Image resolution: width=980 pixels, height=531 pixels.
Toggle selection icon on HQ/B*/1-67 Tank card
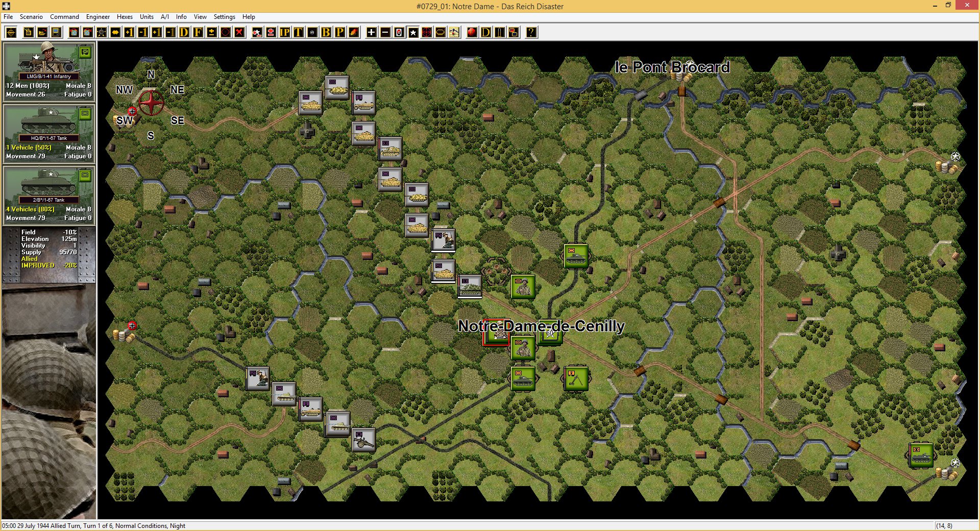point(85,113)
